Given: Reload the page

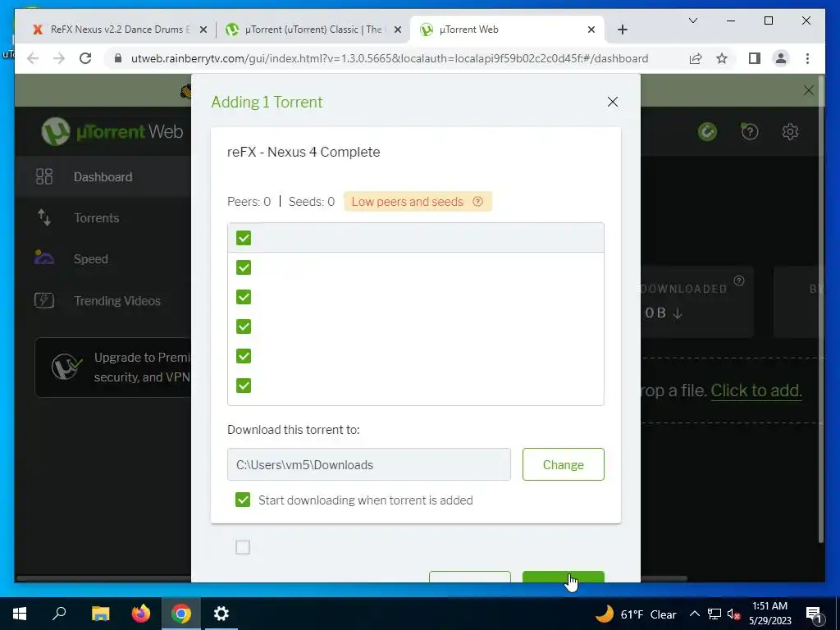Looking at the screenshot, I should point(85,58).
